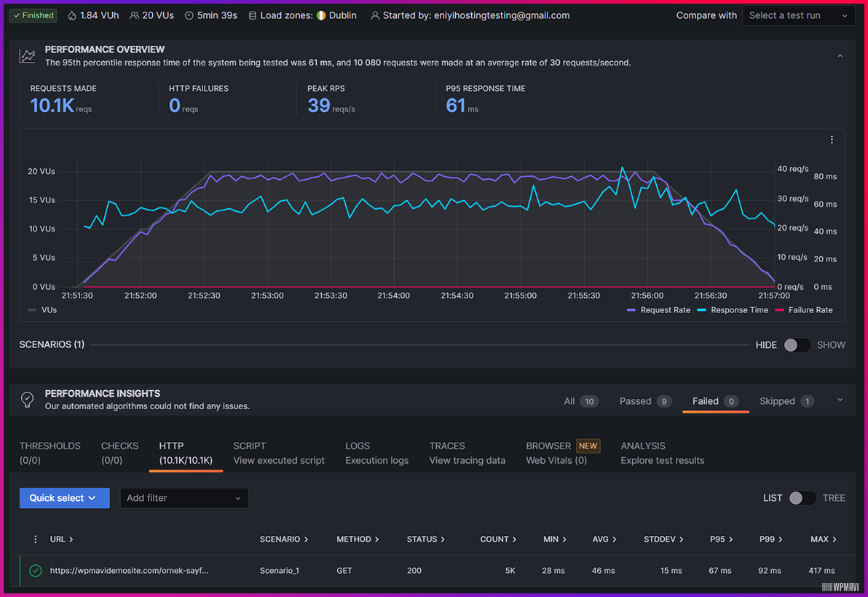Sort by MIN column header

pyautogui.click(x=555, y=539)
